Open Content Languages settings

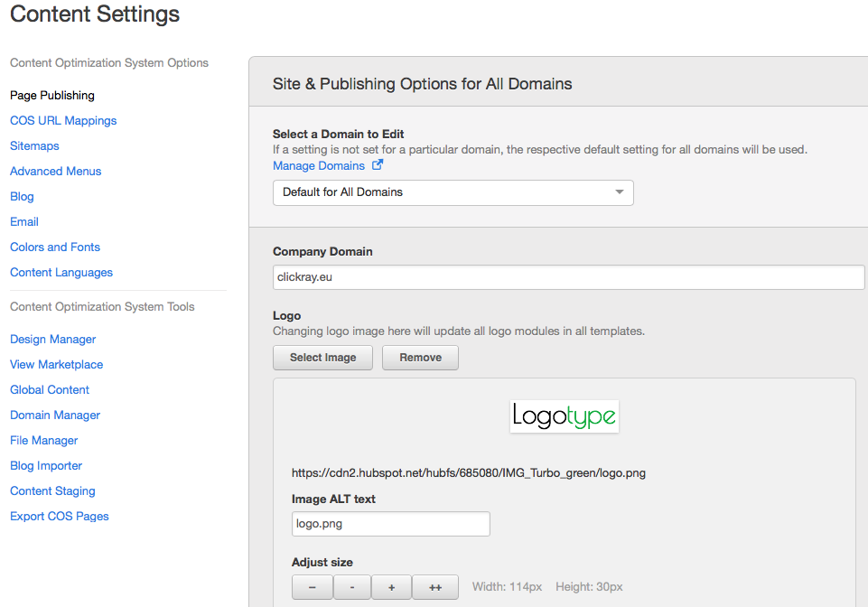[61, 273]
